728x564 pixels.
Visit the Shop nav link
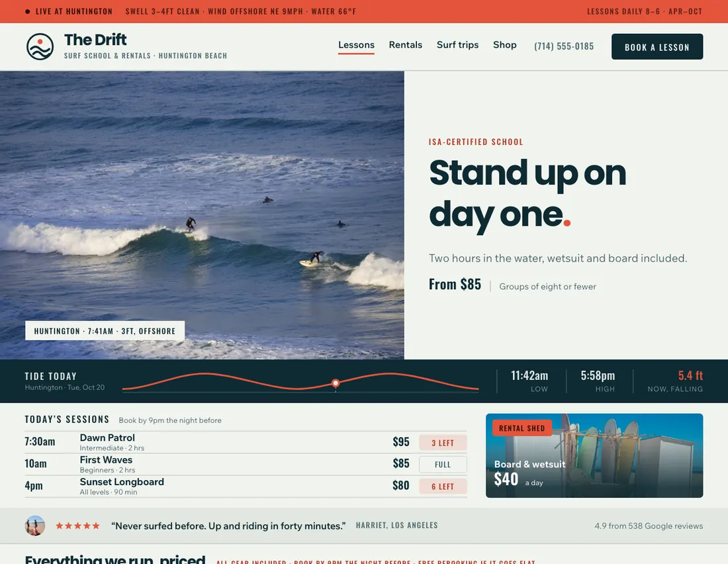click(x=505, y=45)
